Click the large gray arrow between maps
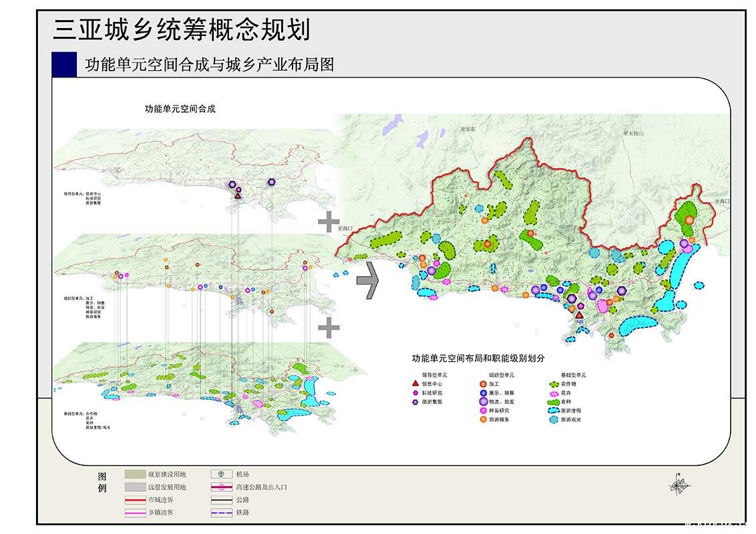Screen dimensions: 756x534 [x=367, y=281]
